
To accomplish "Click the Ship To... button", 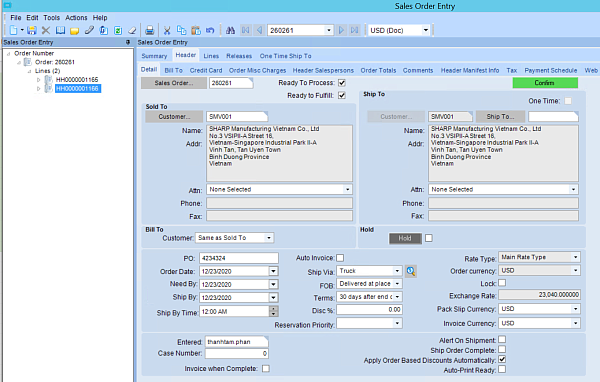I will point(500,117).
